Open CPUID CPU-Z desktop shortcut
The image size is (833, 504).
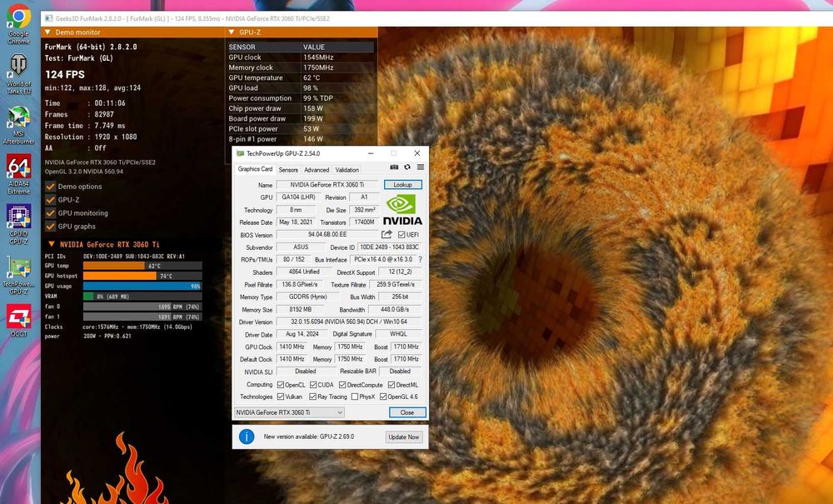click(x=18, y=223)
